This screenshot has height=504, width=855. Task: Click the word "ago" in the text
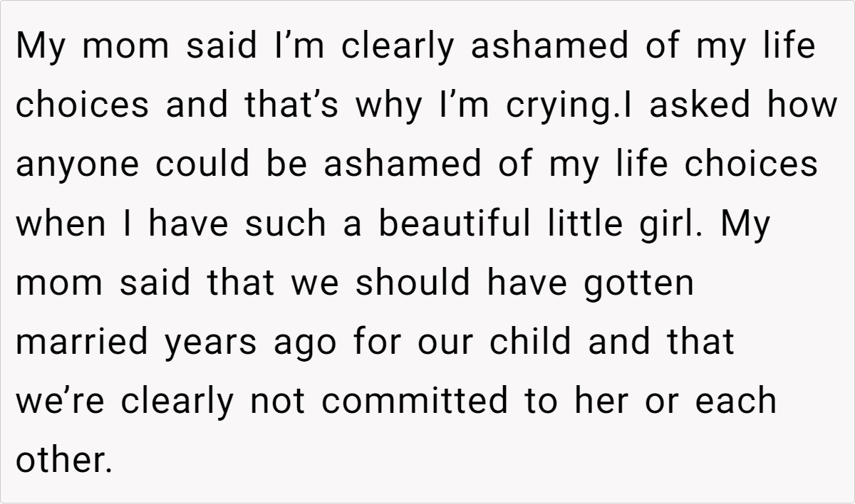pyautogui.click(x=308, y=344)
